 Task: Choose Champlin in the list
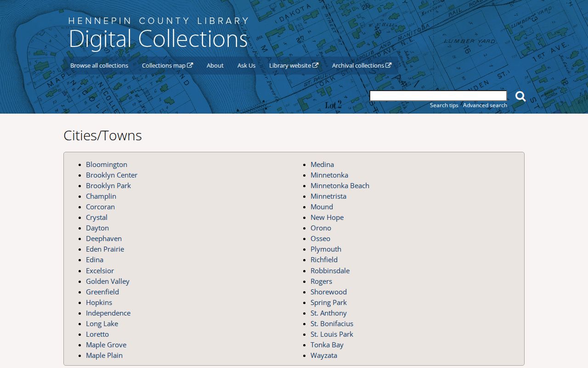[101, 196]
